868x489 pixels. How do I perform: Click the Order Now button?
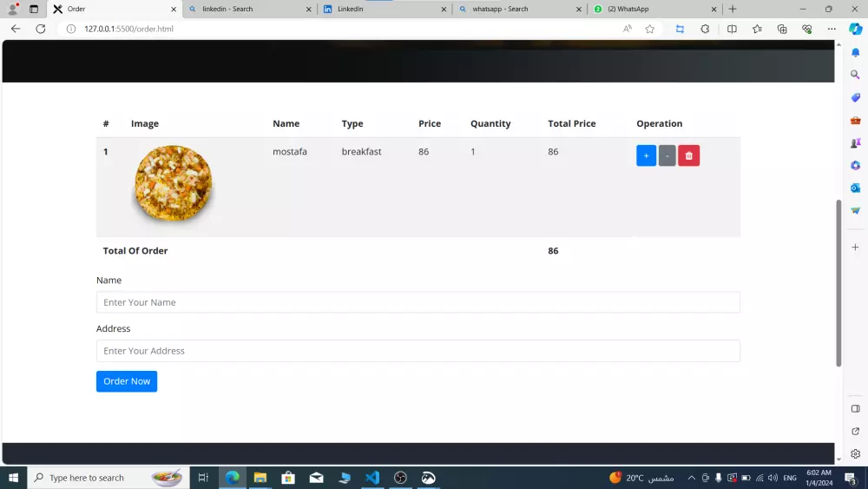click(127, 381)
